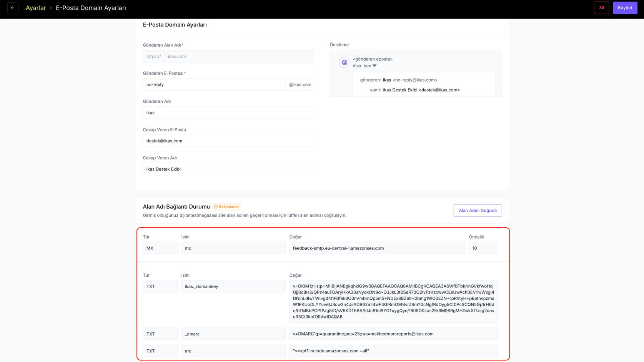This screenshot has height=362, width=644.
Task: Click the ikas._domainkey name field
Action: (x=233, y=286)
